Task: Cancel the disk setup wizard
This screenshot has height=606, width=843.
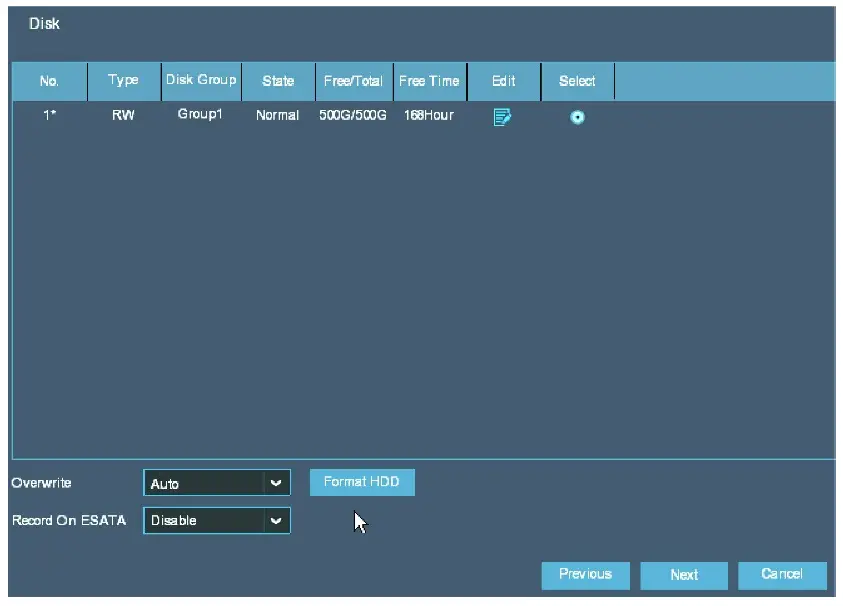Action: click(782, 575)
